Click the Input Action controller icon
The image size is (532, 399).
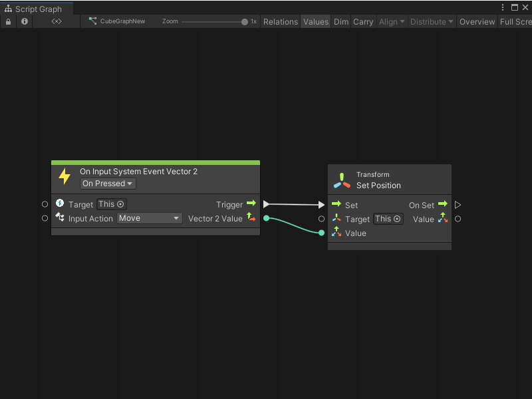61,218
